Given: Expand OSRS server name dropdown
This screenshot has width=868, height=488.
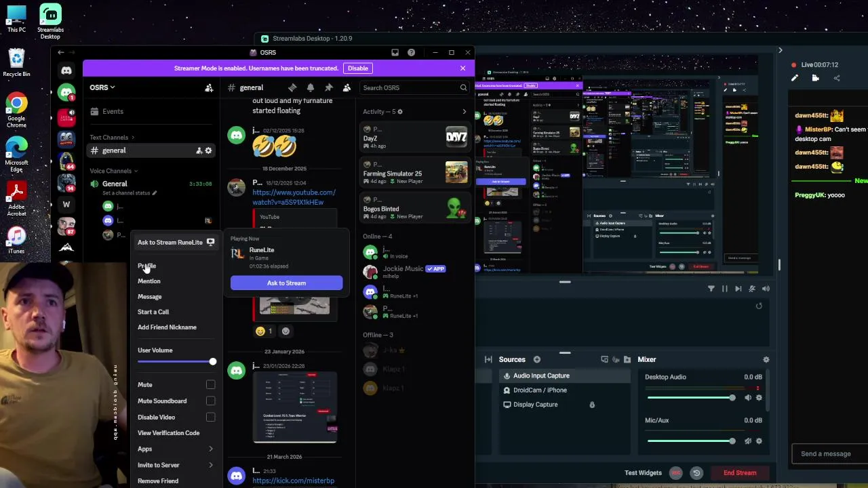Looking at the screenshot, I should coord(102,87).
